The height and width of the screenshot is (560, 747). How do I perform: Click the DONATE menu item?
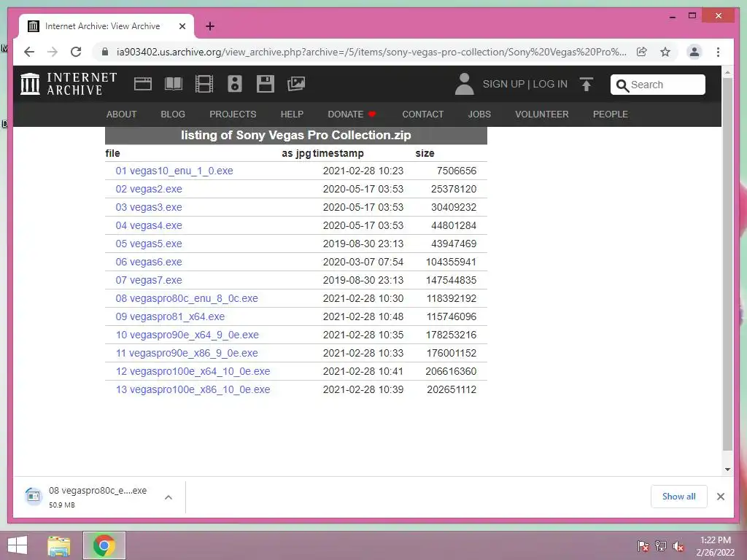coord(352,114)
